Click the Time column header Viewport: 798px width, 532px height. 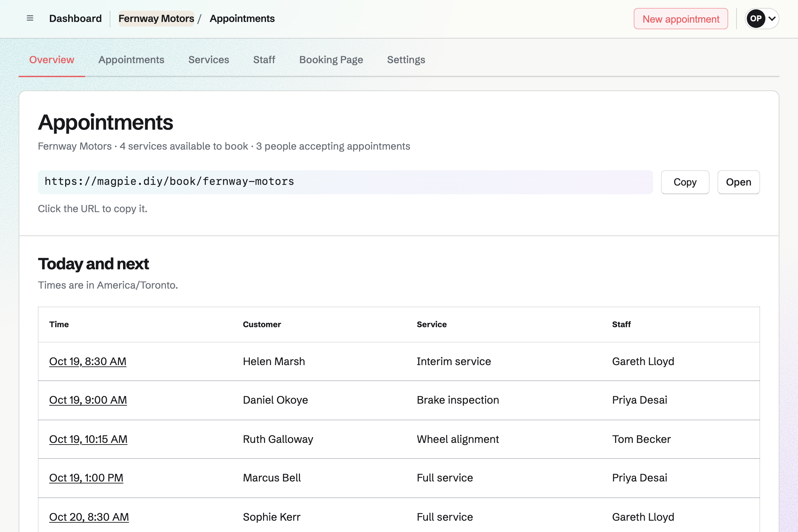(x=59, y=325)
